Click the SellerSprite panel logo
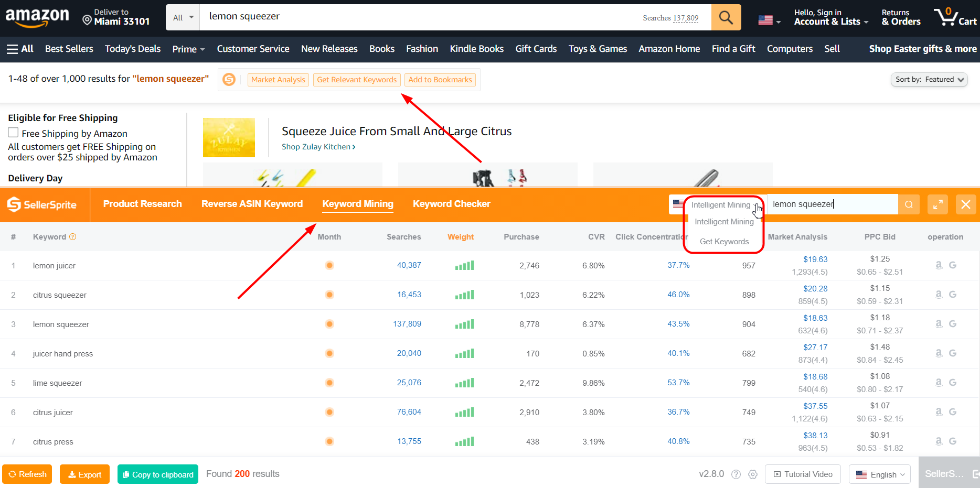This screenshot has width=980, height=488. (x=42, y=204)
